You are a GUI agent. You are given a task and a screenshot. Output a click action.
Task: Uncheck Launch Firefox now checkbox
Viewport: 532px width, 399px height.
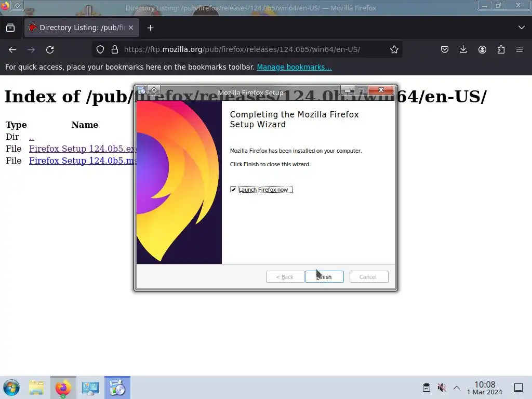[233, 189]
